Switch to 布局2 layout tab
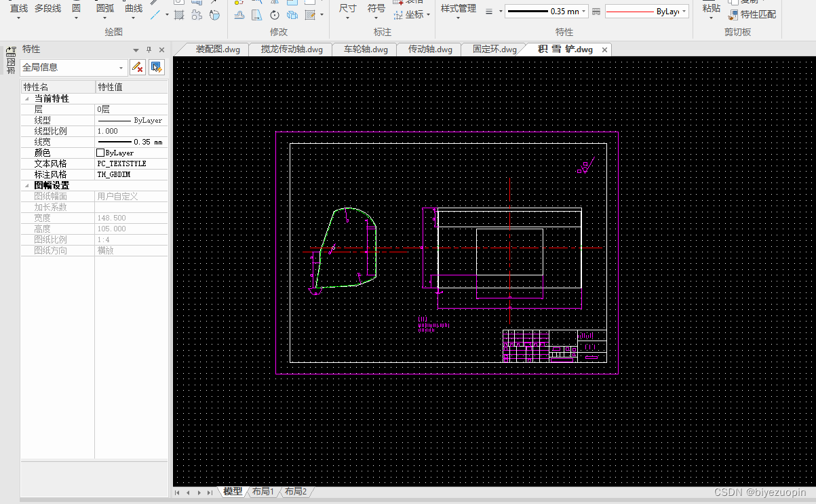 pos(295,492)
